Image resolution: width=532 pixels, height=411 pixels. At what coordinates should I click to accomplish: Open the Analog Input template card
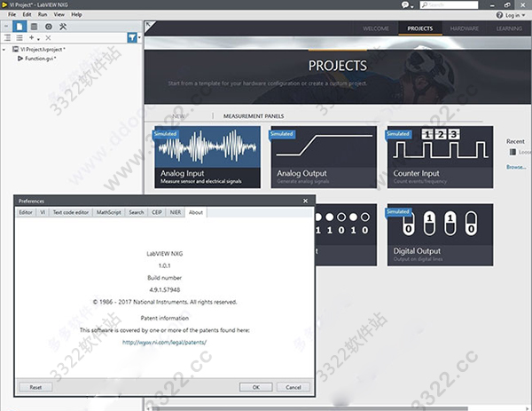(x=207, y=157)
